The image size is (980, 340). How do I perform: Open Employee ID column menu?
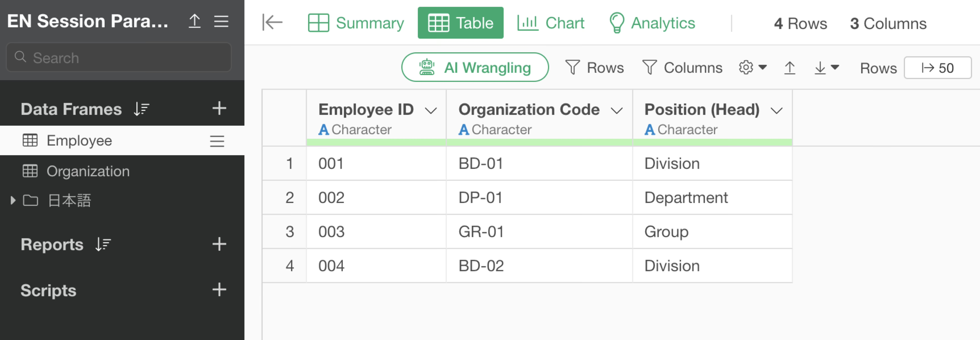tap(431, 111)
